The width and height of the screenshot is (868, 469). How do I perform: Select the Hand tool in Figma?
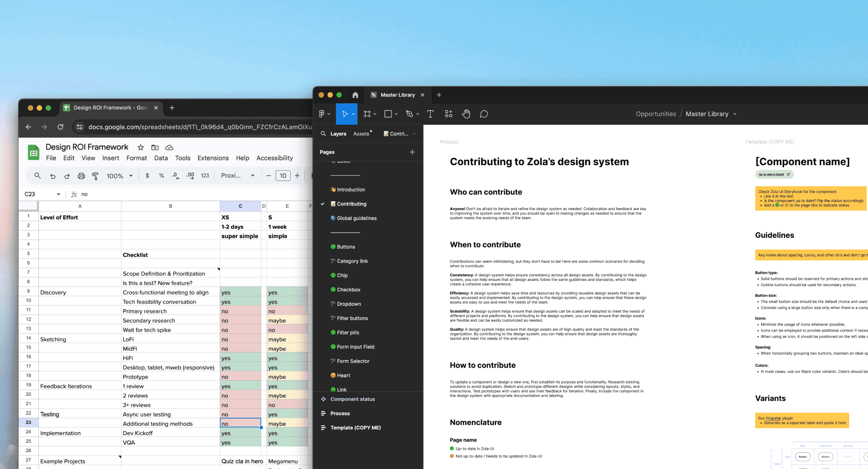[x=466, y=114]
